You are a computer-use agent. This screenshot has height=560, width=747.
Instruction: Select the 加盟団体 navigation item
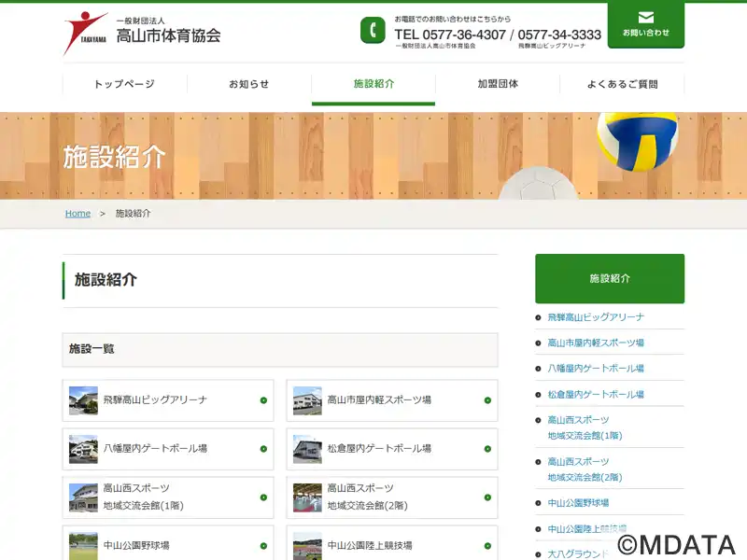[498, 84]
